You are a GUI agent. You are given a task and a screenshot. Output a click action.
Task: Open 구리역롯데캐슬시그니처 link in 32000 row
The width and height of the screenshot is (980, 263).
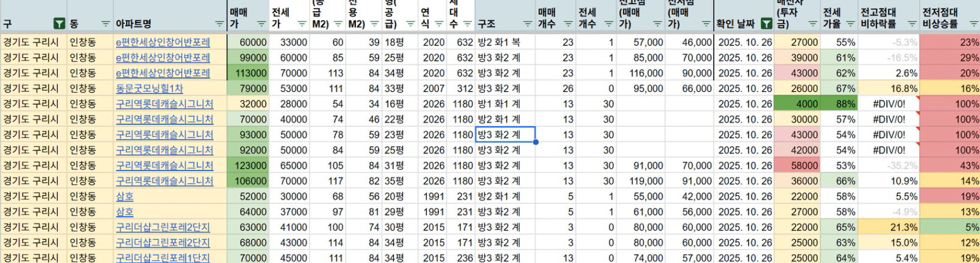pos(165,104)
